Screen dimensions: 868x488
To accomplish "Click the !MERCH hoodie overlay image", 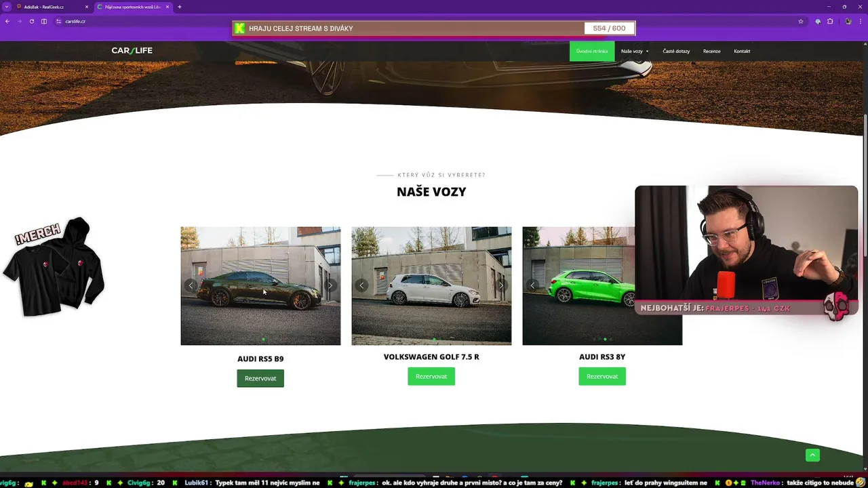I will point(54,266).
